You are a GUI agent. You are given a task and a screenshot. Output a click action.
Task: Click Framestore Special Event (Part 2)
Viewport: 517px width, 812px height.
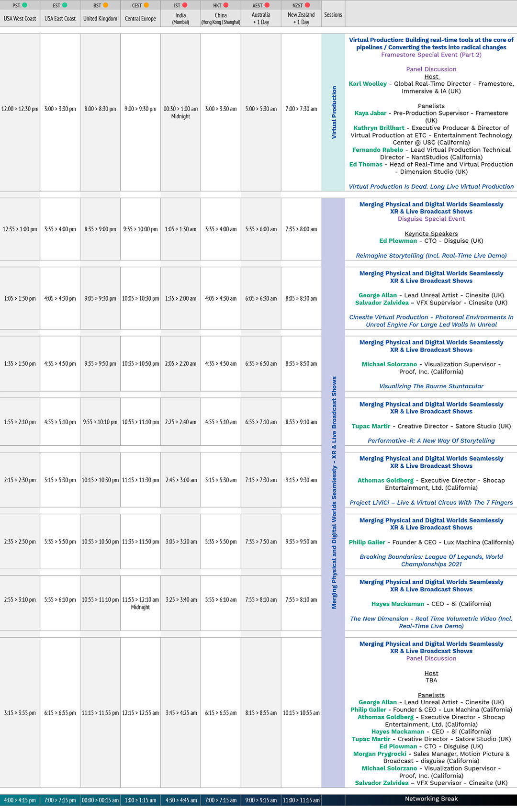[431, 55]
